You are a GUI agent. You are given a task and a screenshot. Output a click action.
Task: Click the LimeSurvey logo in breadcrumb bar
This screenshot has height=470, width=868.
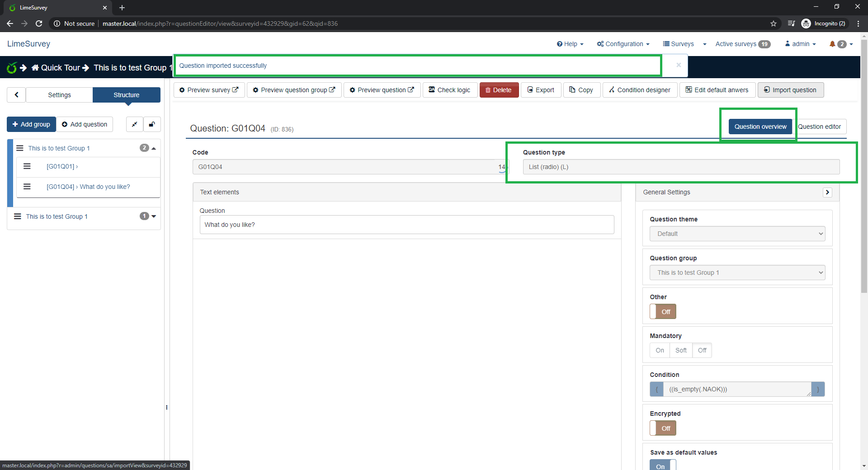(x=12, y=68)
